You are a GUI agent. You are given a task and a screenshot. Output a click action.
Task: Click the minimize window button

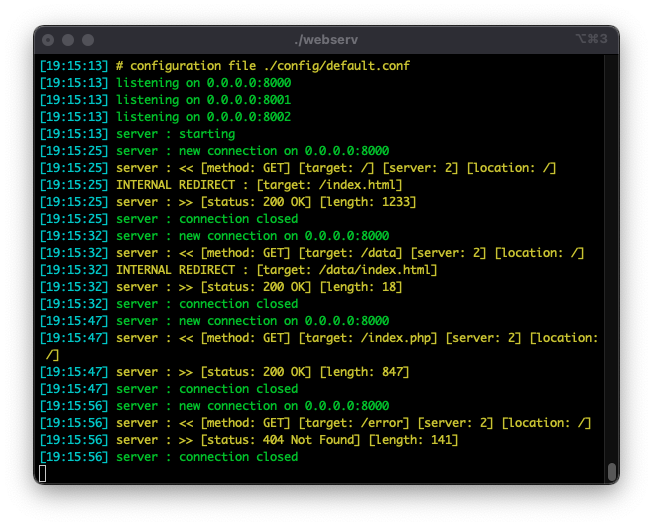pos(68,40)
